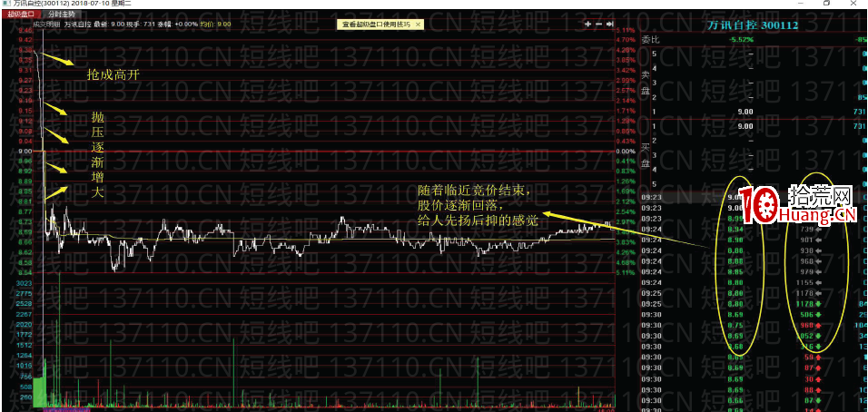Close the 查看超级盘口使用技巧 tip
Screen dimensions: 868x412
pos(418,25)
